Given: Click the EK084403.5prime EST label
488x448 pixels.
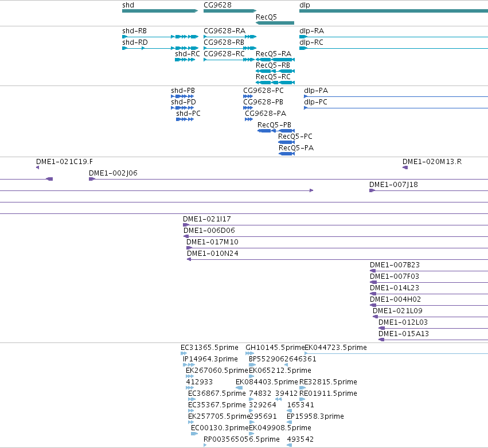Looking at the screenshot, I should pyautogui.click(x=267, y=382).
